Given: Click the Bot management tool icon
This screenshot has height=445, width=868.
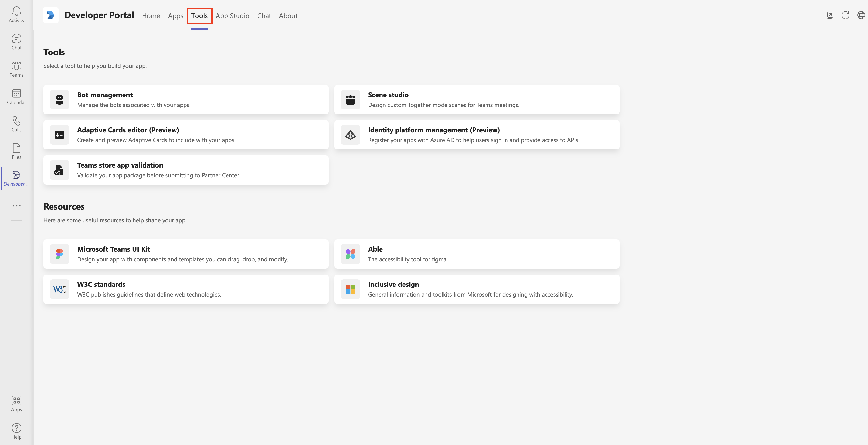Looking at the screenshot, I should point(59,99).
